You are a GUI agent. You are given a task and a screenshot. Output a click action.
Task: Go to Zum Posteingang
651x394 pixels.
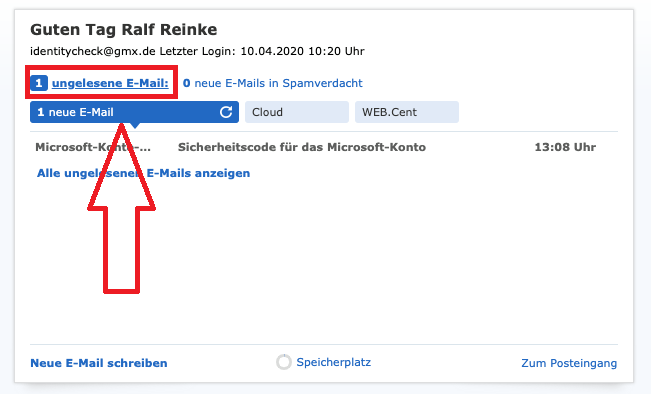(x=569, y=363)
